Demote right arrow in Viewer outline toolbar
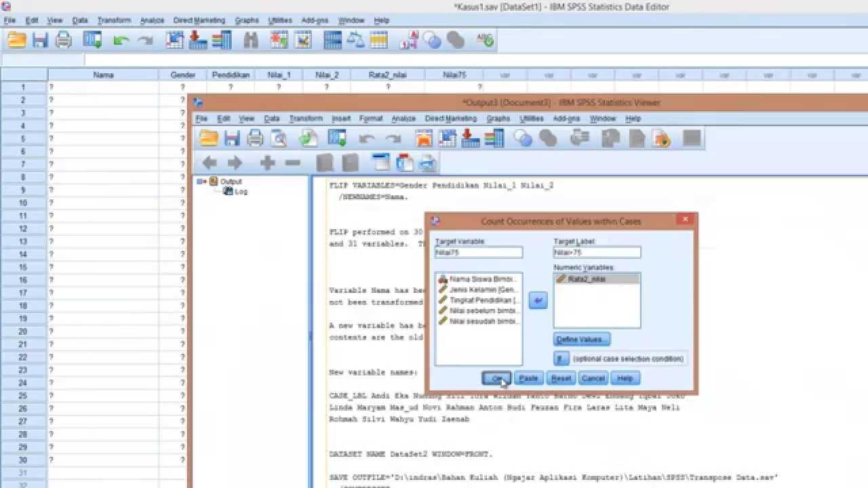Screen dimensions: 868x488 (235, 163)
